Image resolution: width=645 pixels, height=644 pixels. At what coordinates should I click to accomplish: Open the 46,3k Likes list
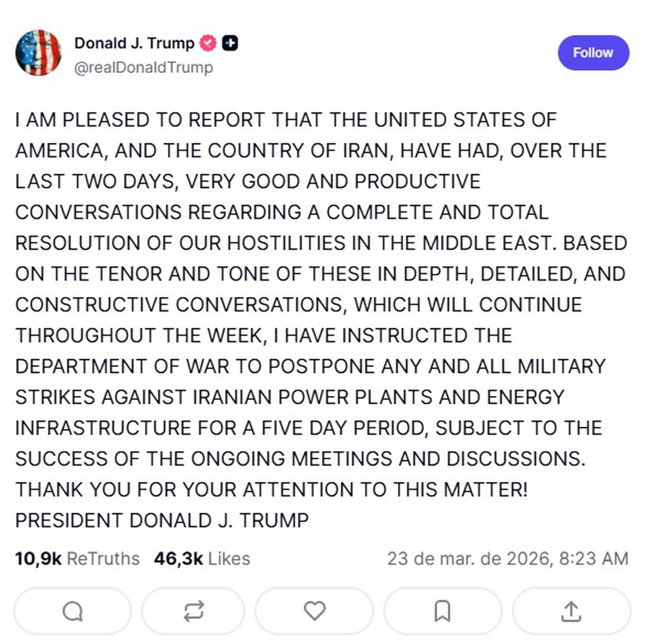pyautogui.click(x=195, y=559)
